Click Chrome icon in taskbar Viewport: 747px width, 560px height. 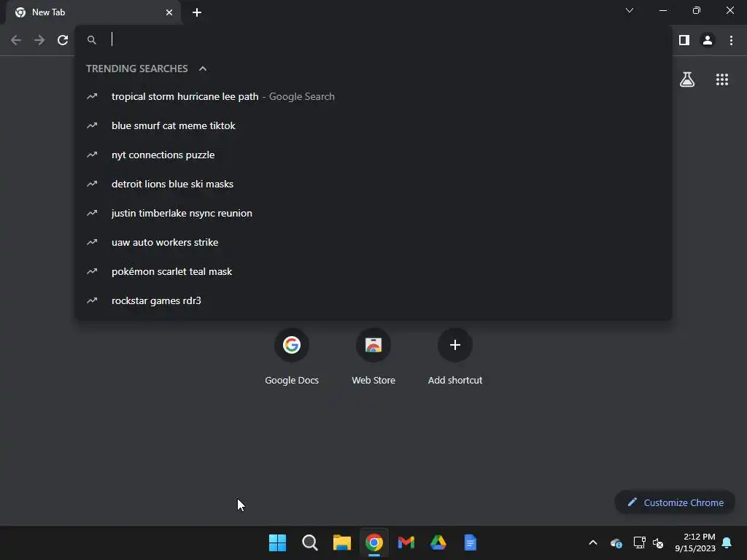point(374,542)
